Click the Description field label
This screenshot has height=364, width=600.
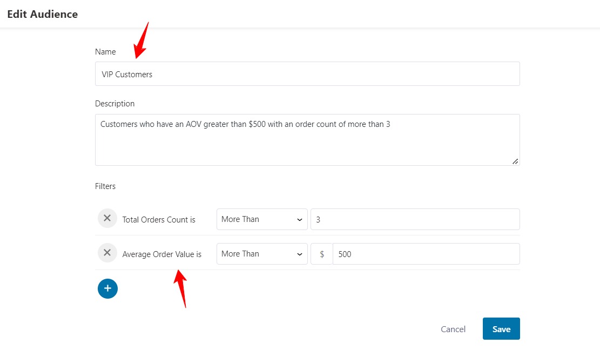pyautogui.click(x=114, y=104)
